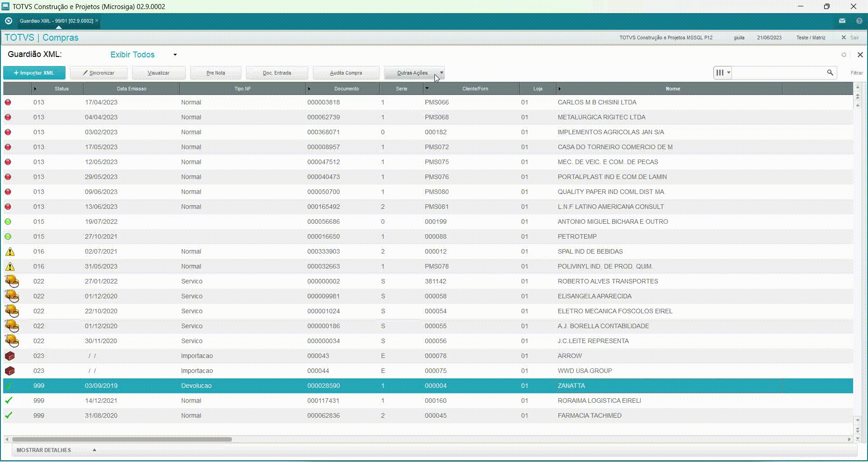
Task: Click the Sair exit button
Action: pos(850,38)
